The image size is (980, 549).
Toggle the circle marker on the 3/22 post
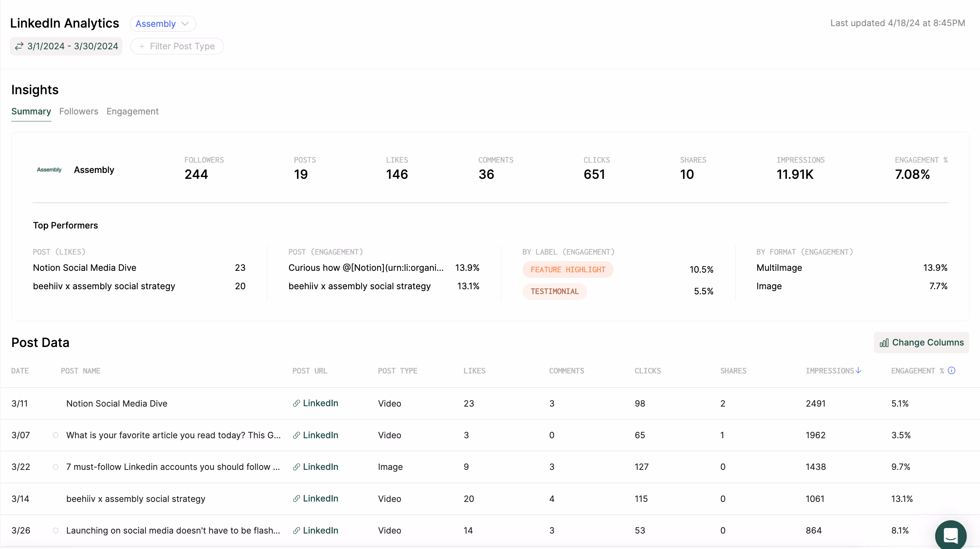56,467
